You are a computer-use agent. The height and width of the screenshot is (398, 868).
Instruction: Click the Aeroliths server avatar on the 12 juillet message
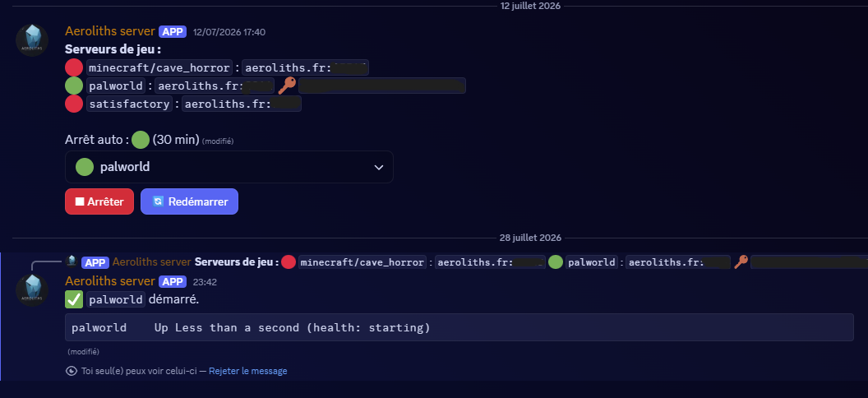coord(31,39)
